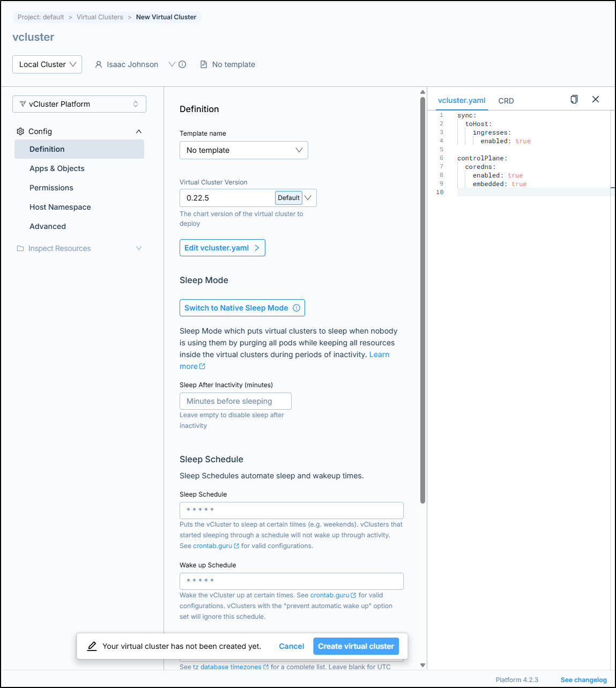This screenshot has height=688, width=616.
Task: Click the Config gear icon
Action: 20,131
